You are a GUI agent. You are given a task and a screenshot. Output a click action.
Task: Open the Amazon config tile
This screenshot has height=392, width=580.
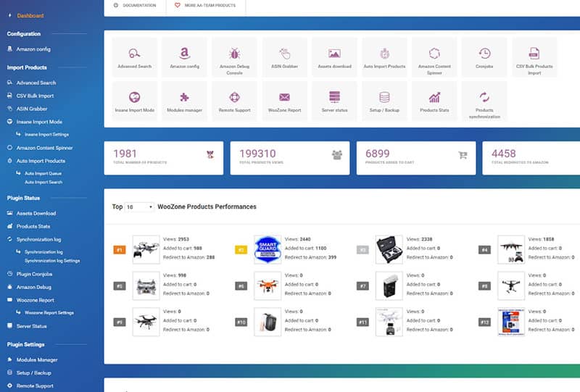184,57
